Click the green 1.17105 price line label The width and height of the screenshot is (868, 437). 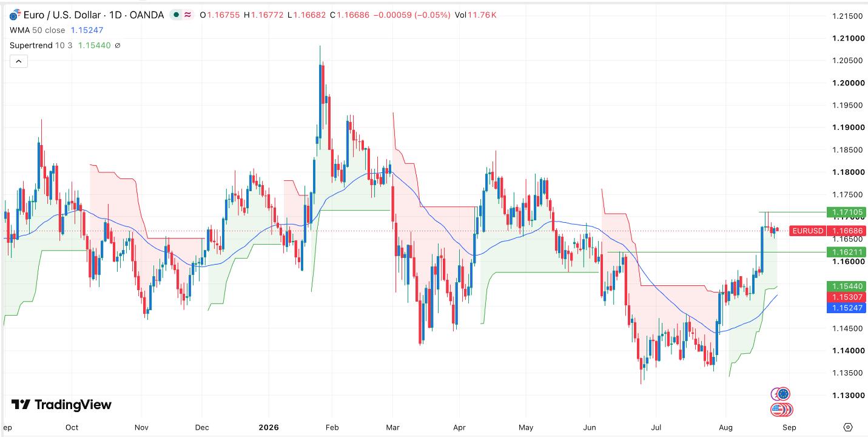846,212
